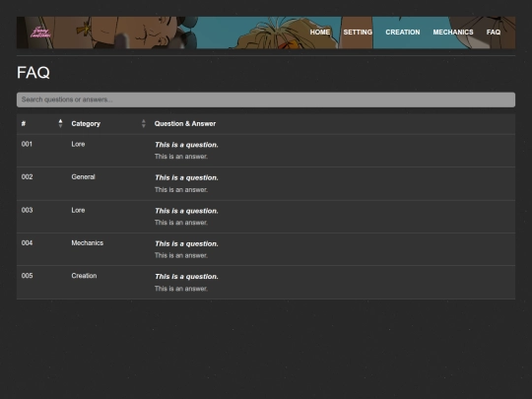Click the answer text in row 001

click(x=181, y=157)
